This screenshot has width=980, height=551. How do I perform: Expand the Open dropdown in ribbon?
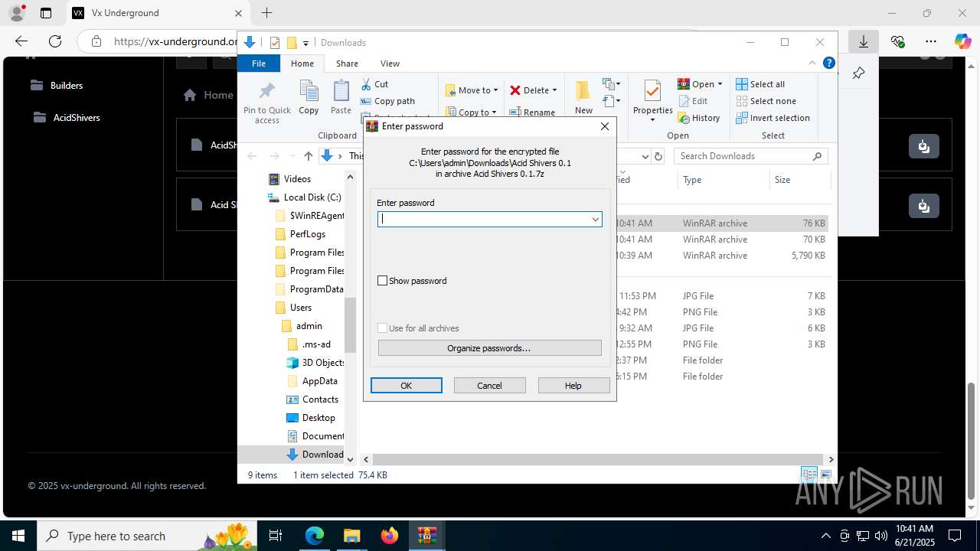(x=720, y=84)
